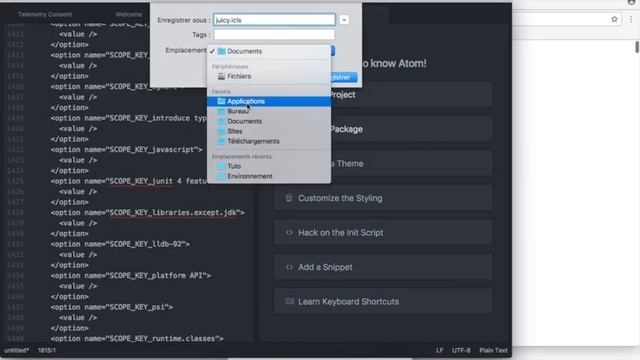Click line SCOPE_KEY_runtime.classes in editor

tap(137, 338)
